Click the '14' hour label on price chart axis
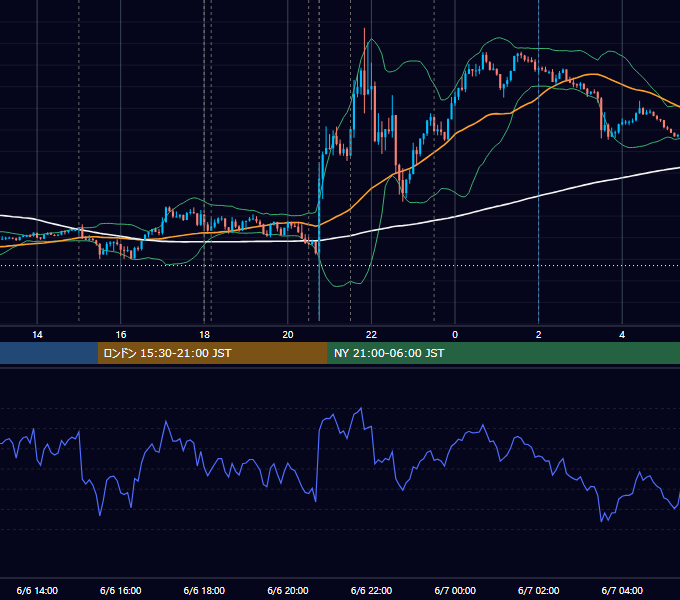This screenshot has width=680, height=600. click(x=37, y=335)
